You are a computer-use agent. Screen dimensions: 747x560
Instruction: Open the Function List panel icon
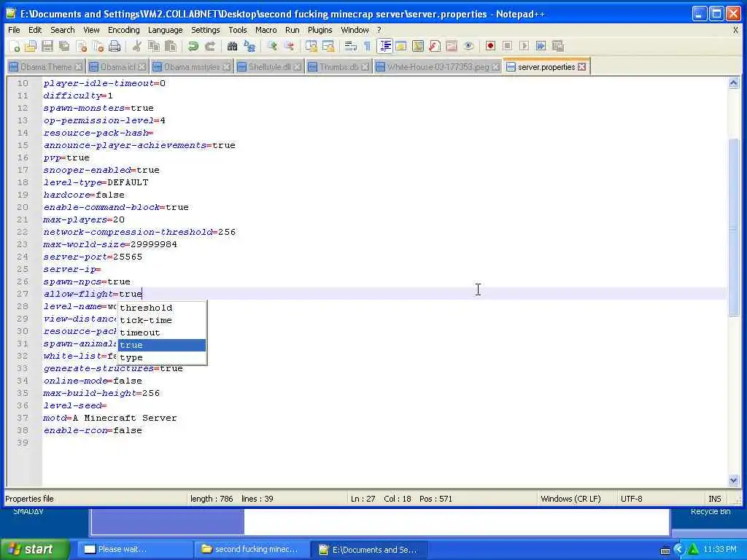click(435, 46)
